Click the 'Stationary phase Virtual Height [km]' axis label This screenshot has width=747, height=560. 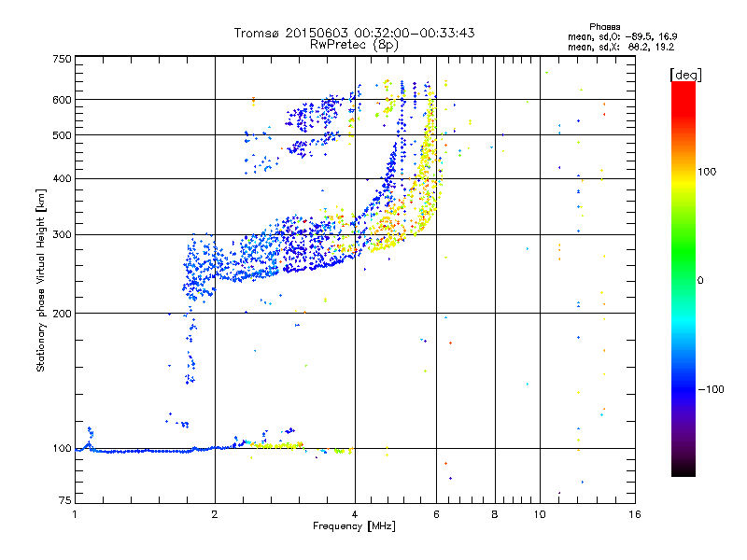[41, 280]
